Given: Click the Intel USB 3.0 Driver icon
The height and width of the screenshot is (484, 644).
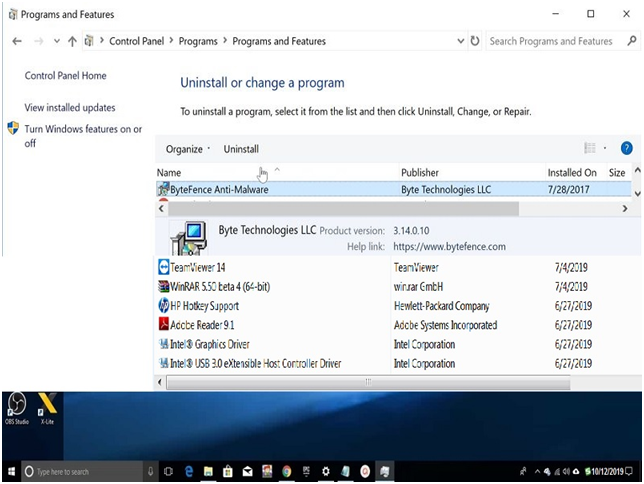Looking at the screenshot, I should [163, 363].
